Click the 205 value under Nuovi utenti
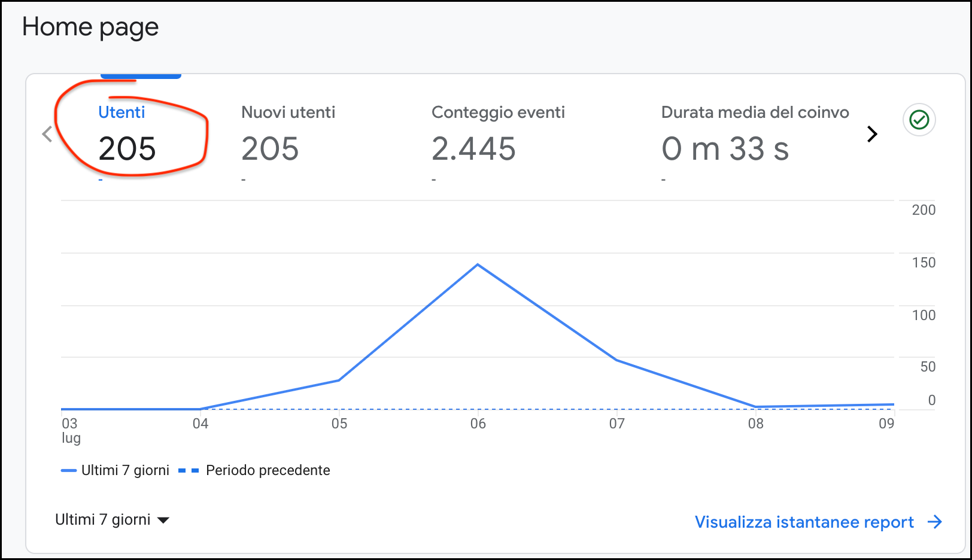 point(270,148)
